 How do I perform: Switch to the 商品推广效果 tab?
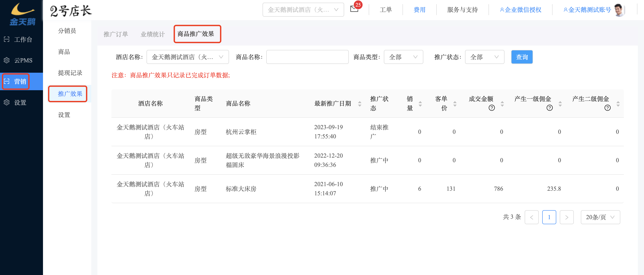(x=196, y=34)
